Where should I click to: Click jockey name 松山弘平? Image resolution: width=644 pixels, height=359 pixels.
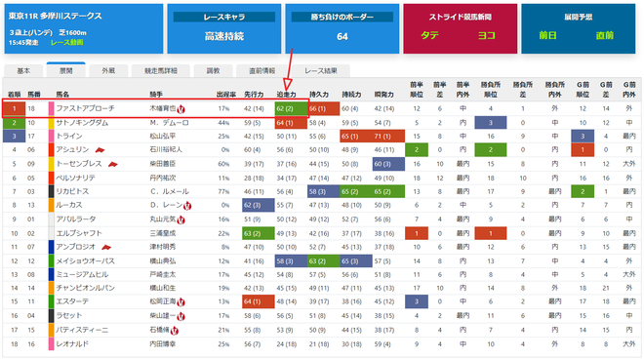coord(163,136)
